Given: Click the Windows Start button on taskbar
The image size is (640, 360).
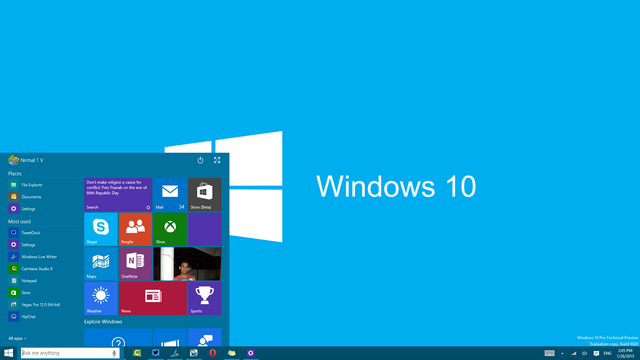Looking at the screenshot, I should coord(9,353).
